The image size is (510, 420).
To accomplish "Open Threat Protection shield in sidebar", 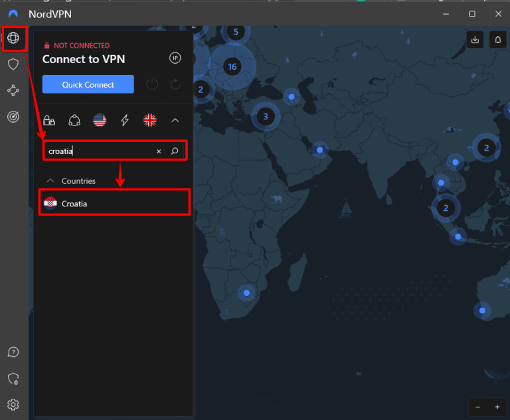I will coord(13,64).
